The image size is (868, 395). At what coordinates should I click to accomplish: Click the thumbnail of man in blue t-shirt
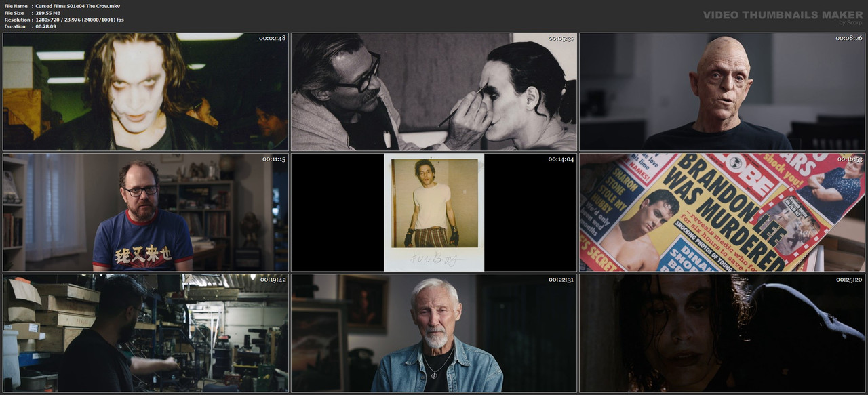click(x=146, y=213)
